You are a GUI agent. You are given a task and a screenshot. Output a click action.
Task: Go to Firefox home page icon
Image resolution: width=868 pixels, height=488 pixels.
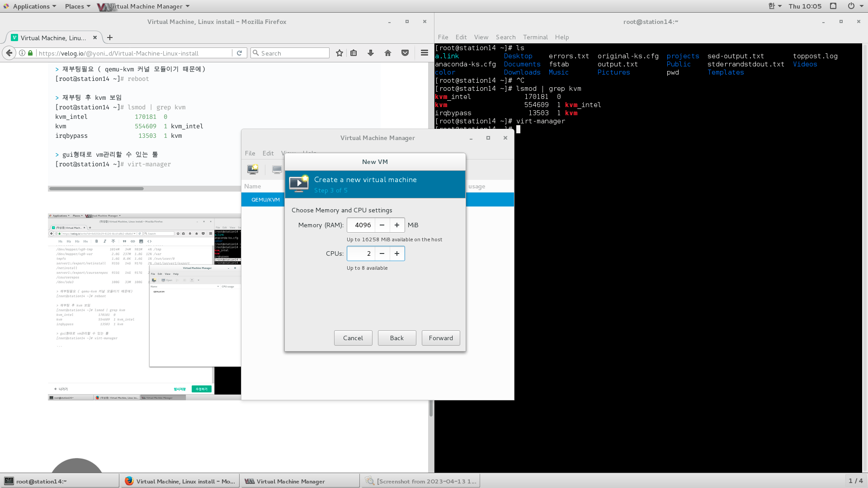(x=388, y=53)
